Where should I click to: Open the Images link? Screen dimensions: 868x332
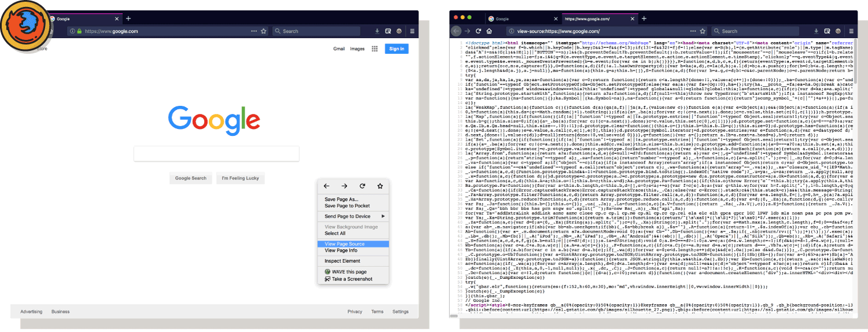point(358,49)
